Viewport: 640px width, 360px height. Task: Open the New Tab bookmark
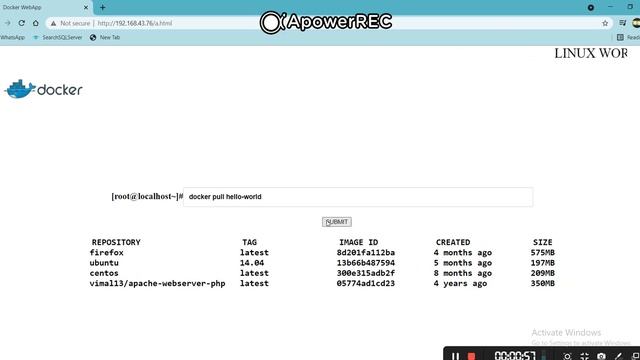[105, 37]
